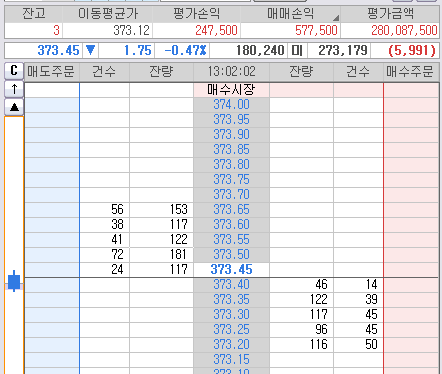Select price 373.15 in the ladder

pos(231,360)
